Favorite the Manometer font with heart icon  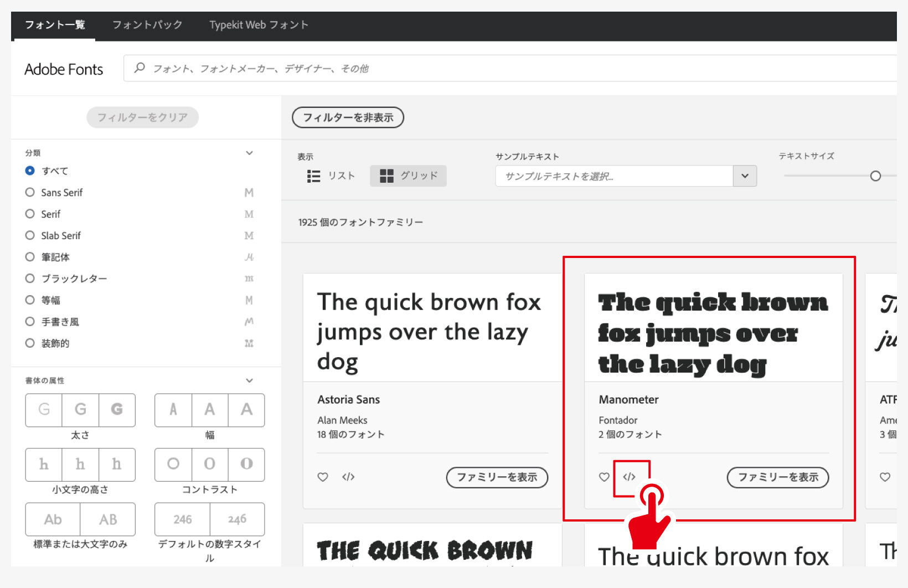click(604, 477)
